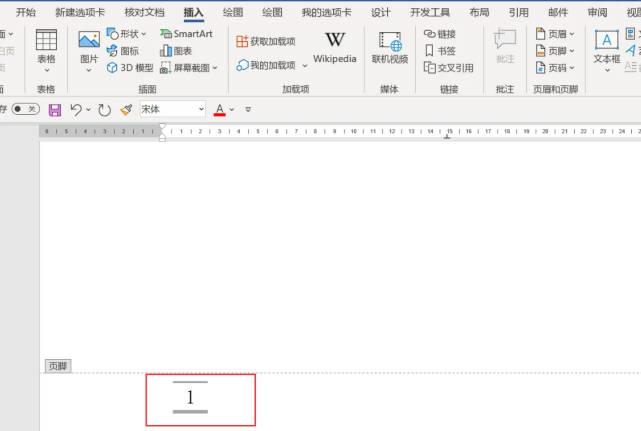
Task: Open the 开始 ribbon tab
Action: tap(26, 12)
